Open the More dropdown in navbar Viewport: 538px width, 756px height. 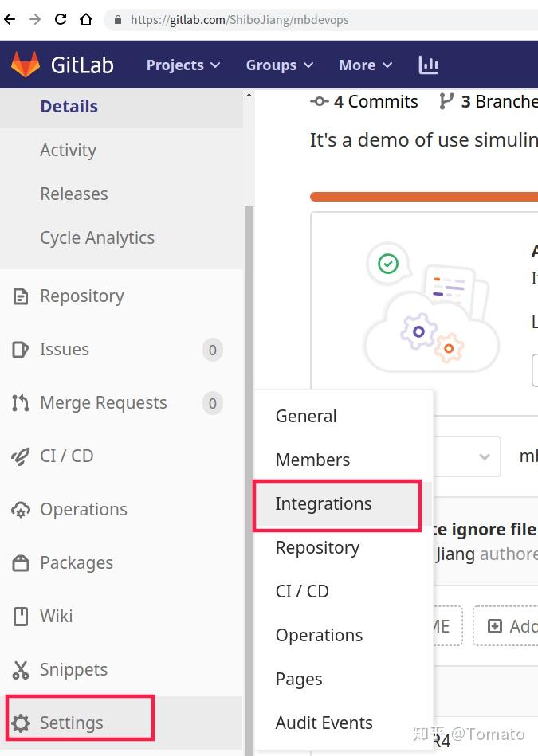pos(366,65)
